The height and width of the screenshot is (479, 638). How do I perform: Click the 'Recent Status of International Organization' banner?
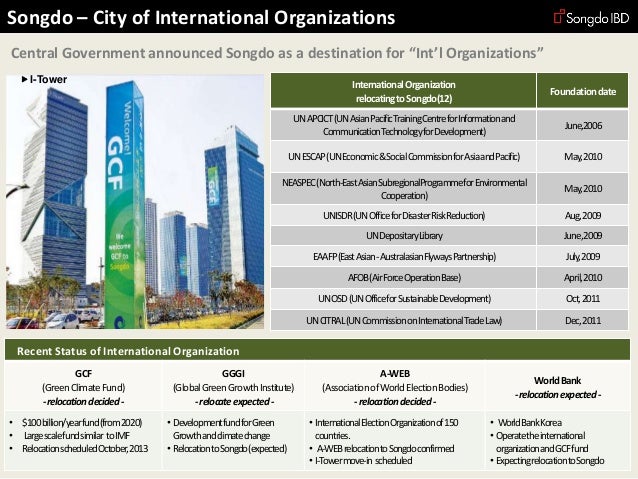coord(317,351)
